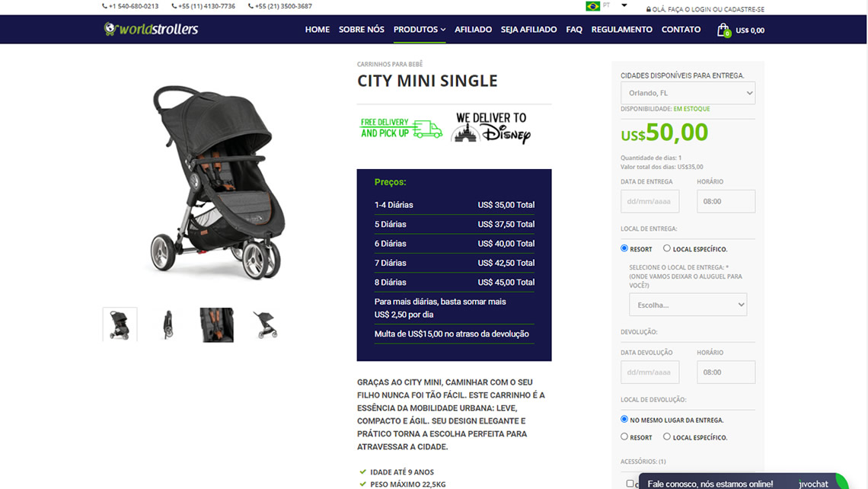Screen dimensions: 868x489
Task: Select the Brazil flag language icon
Action: pyautogui.click(x=592, y=6)
